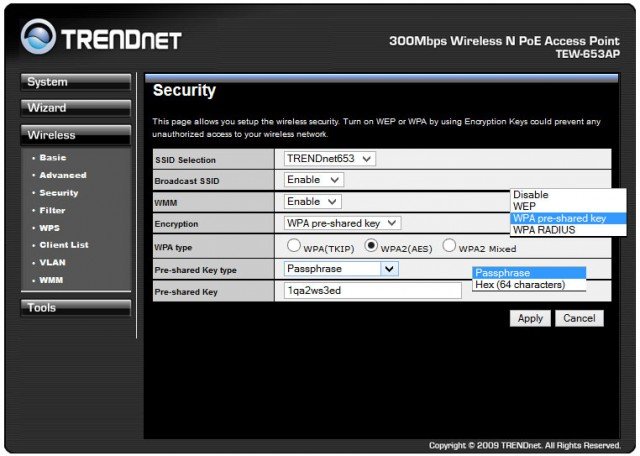Open the SSID Selection dropdown
640x456 pixels.
[x=329, y=158]
